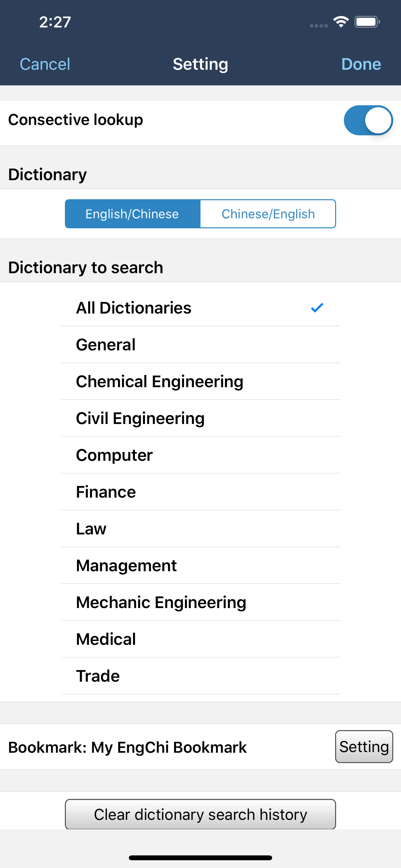Pick the Chemical Engineering dictionary
Viewport: 401px width, 868px height.
click(200, 381)
